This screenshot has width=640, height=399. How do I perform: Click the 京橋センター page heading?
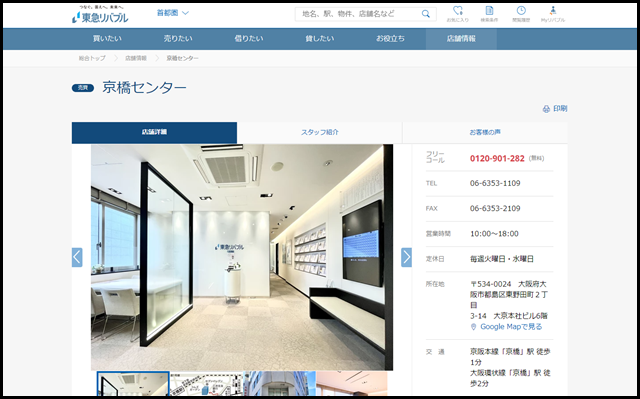tap(144, 87)
